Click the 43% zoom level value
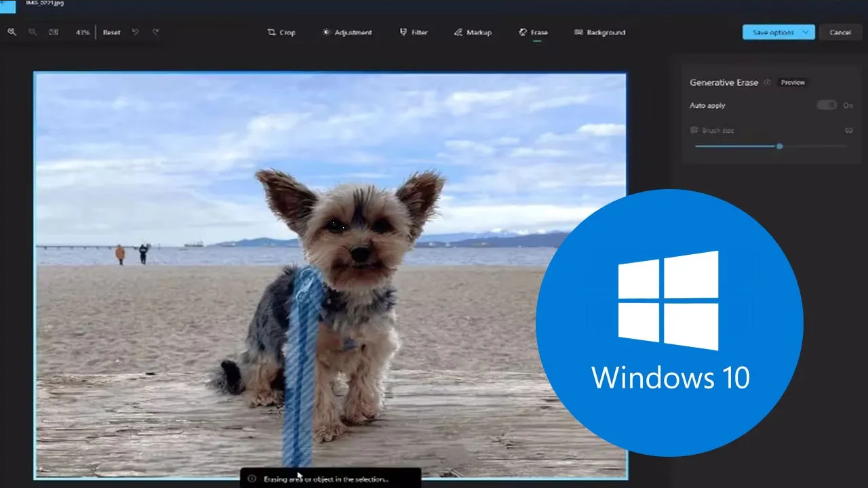Image resolution: width=868 pixels, height=488 pixels. 83,33
